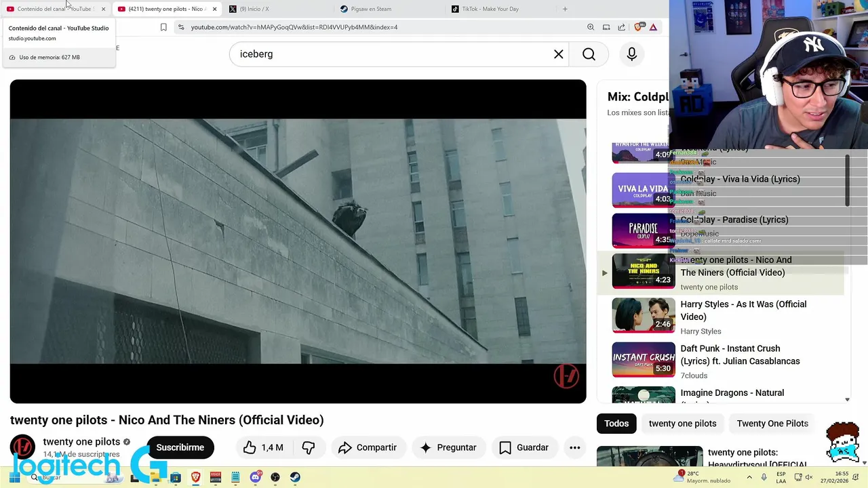Viewport: 868px width, 488px height.
Task: Click the install-app icon in address bar
Action: (x=606, y=27)
